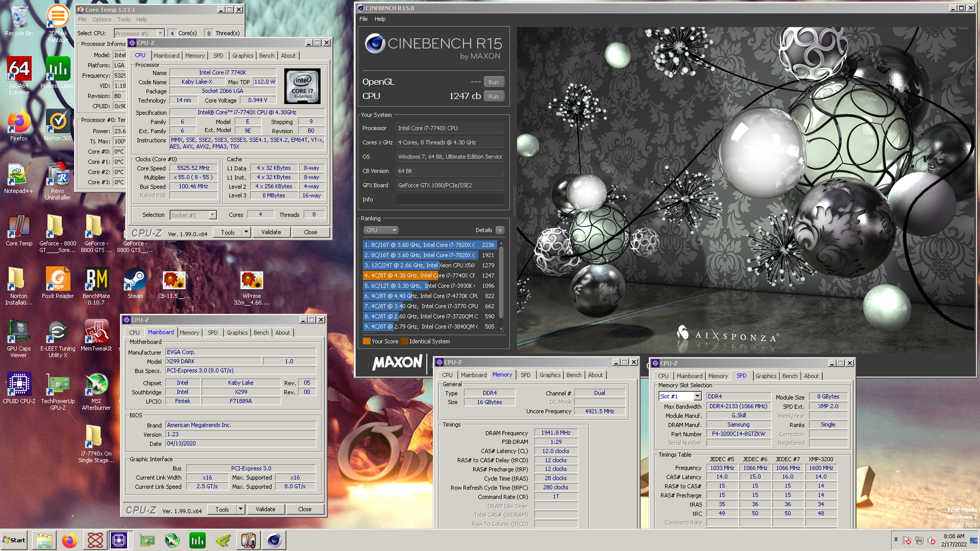Launch MemTweakIt from the desktop
Viewport: 980px width, 551px height.
click(96, 335)
